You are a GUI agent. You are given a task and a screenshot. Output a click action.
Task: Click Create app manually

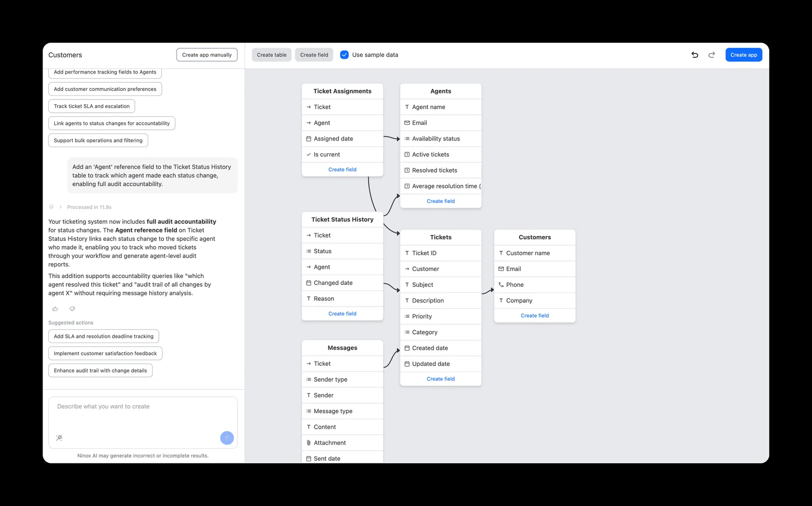(207, 55)
